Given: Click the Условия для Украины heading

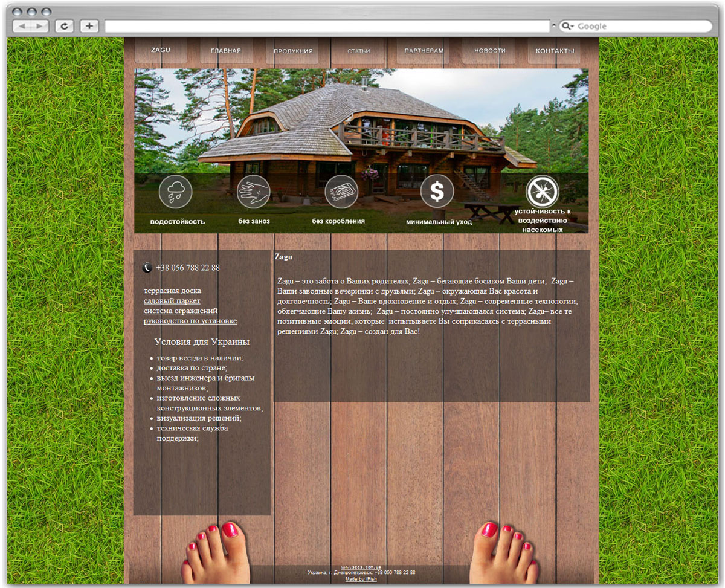Looking at the screenshot, I should [x=202, y=342].
